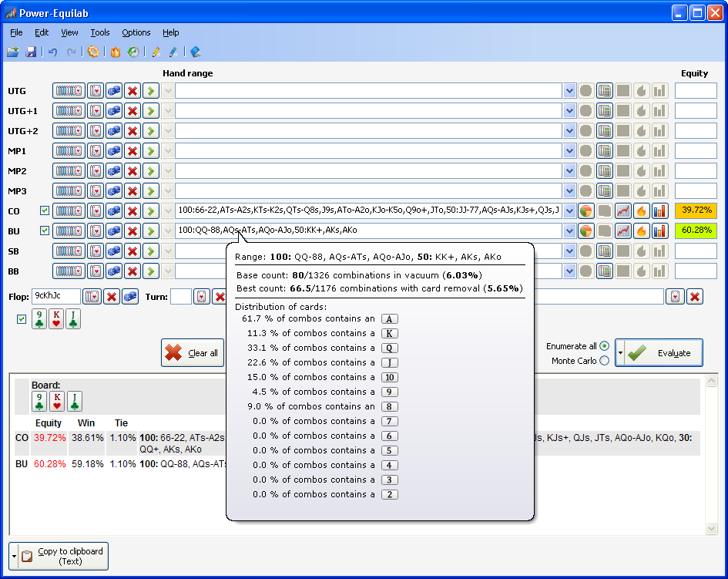Click the Flop input field showing 9cKhJc
Image resolution: width=728 pixels, height=579 pixels.
(x=55, y=297)
